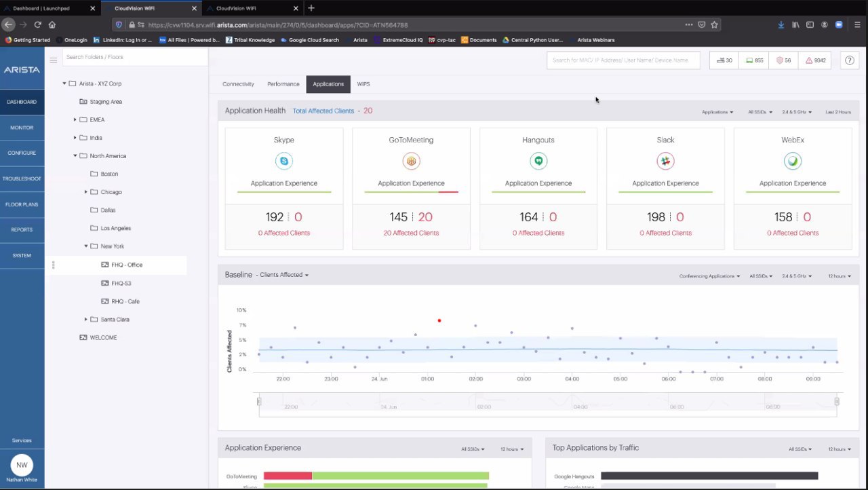Click the Arista logo in the sidebar
The width and height of the screenshot is (868, 490).
22,70
